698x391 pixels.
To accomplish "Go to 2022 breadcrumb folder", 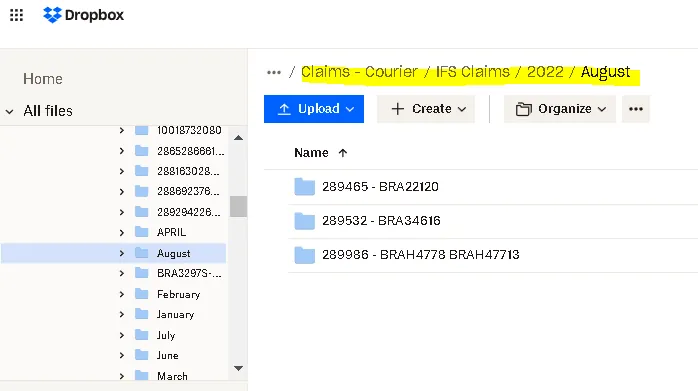I will click(x=545, y=72).
